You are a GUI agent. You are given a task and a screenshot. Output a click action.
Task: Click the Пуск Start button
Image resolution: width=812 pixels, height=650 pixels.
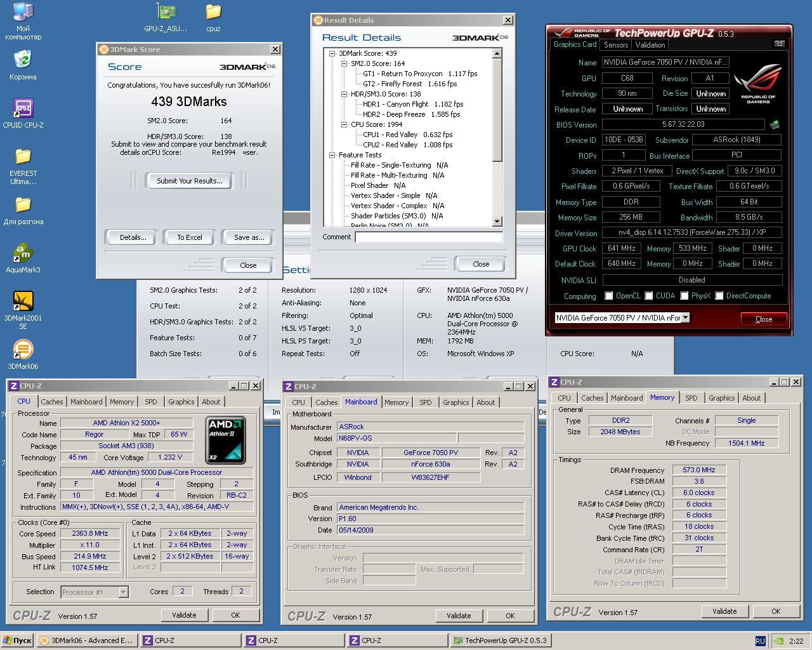(17, 640)
